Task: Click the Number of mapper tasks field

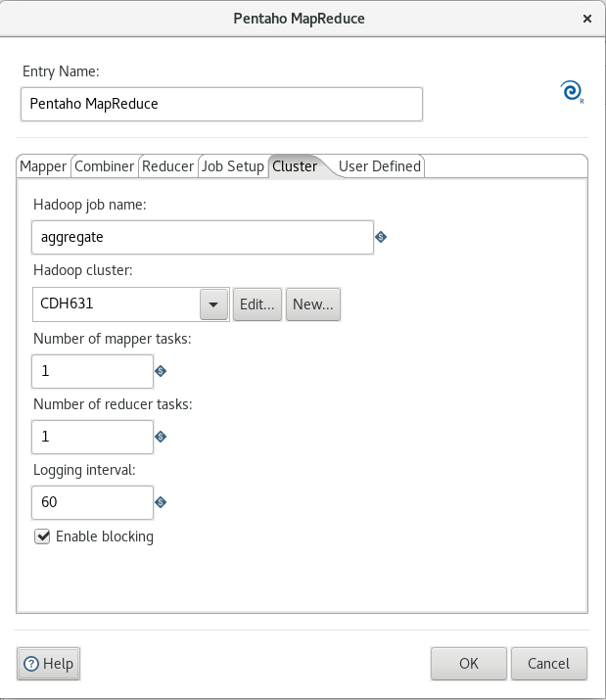Action: [92, 371]
